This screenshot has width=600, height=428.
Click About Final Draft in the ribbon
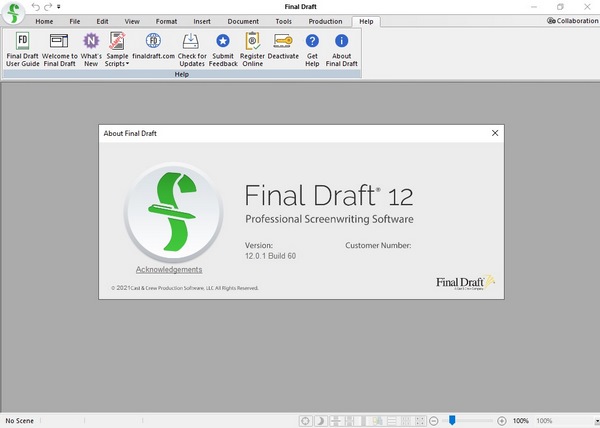[341, 50]
